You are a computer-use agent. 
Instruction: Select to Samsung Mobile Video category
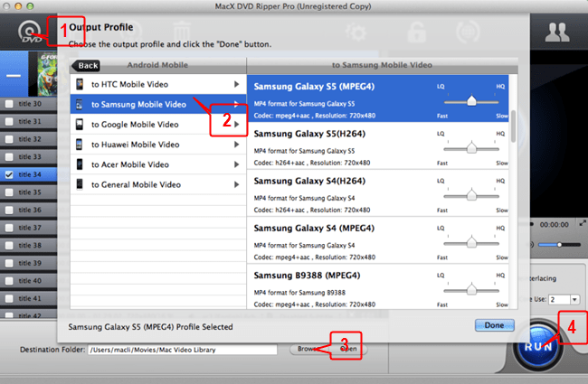(x=158, y=104)
